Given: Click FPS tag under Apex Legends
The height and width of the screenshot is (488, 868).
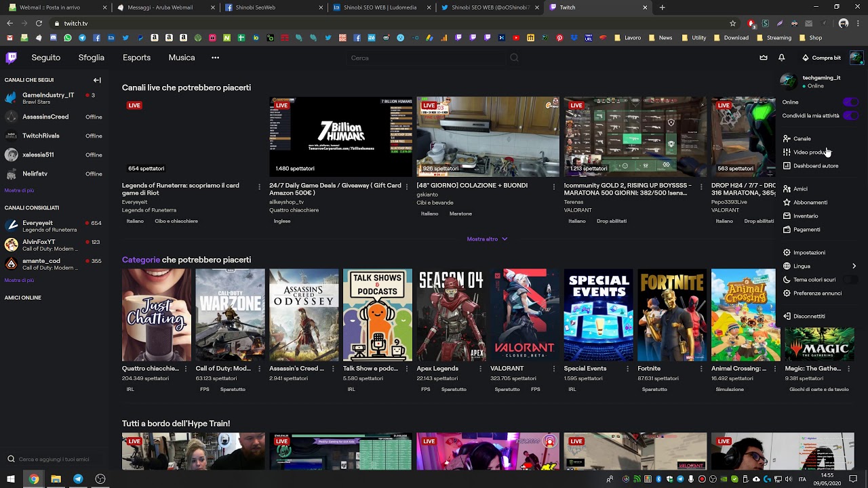Looking at the screenshot, I should point(425,389).
